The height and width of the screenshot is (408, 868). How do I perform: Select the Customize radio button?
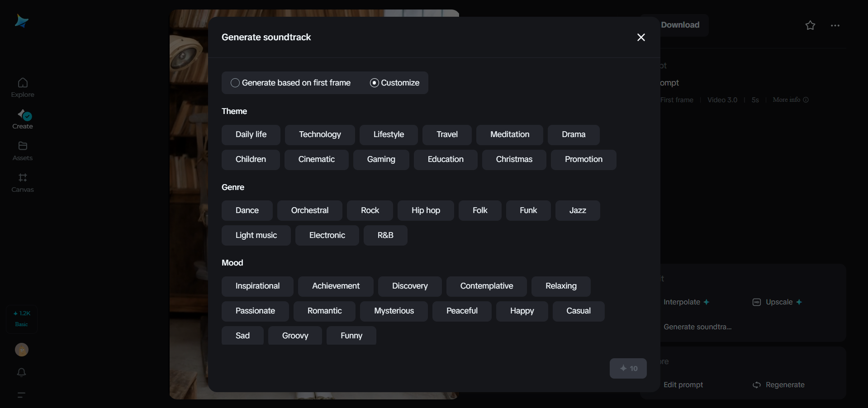374,83
